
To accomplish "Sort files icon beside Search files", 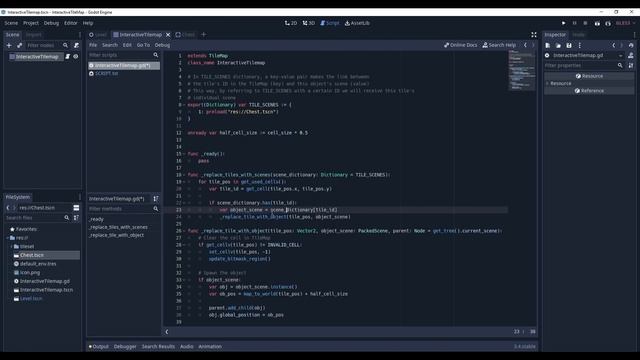I will pos(76,218).
